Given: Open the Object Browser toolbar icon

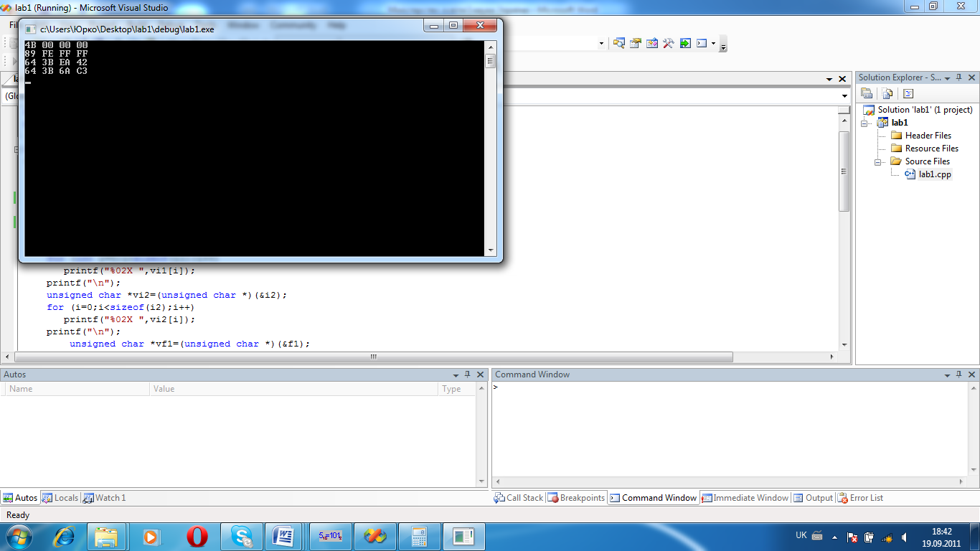Looking at the screenshot, I should tap(651, 43).
